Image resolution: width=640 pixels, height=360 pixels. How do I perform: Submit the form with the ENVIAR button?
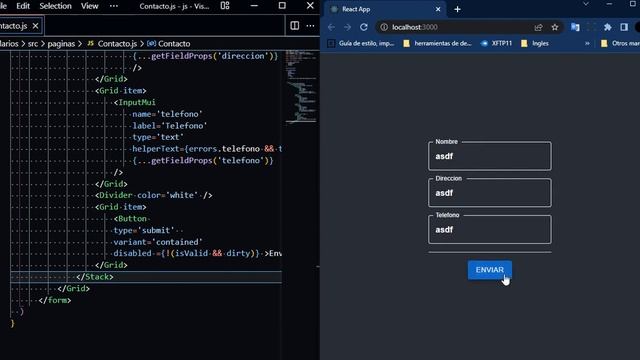490,270
